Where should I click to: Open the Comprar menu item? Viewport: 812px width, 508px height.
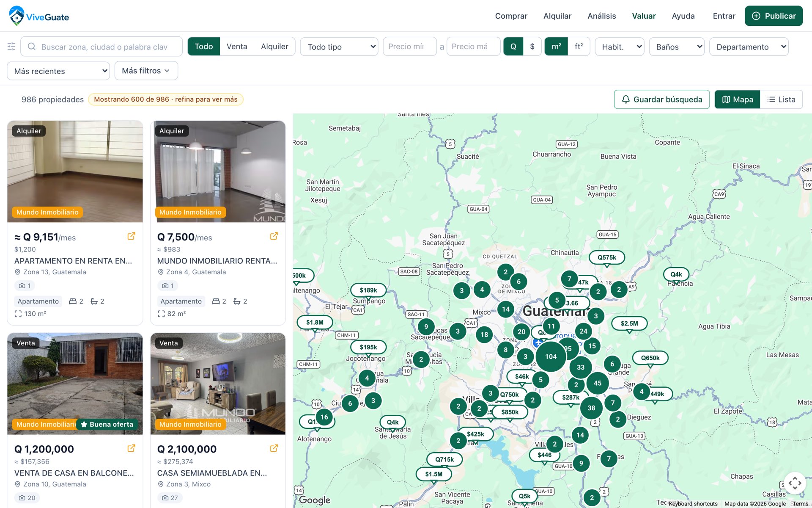coord(511,16)
